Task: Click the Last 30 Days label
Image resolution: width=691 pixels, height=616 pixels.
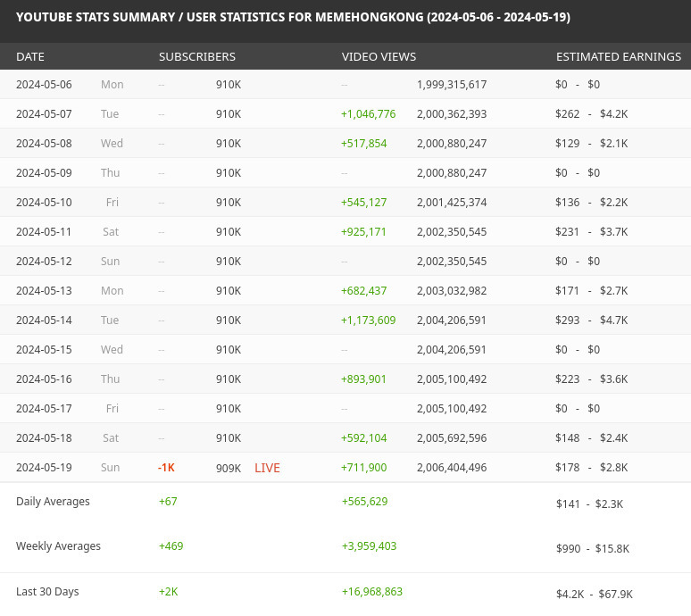Action: (47, 592)
